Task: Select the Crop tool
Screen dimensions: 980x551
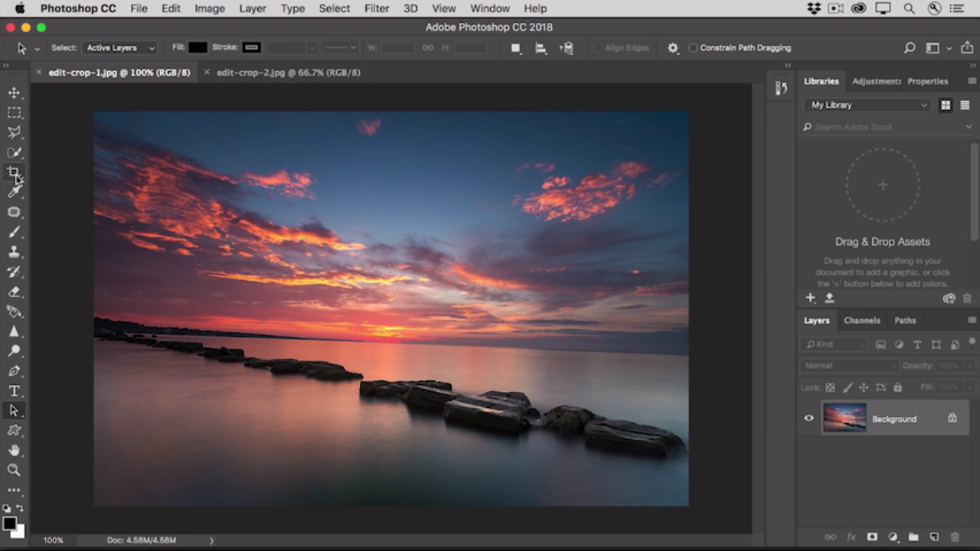Action: [x=14, y=172]
